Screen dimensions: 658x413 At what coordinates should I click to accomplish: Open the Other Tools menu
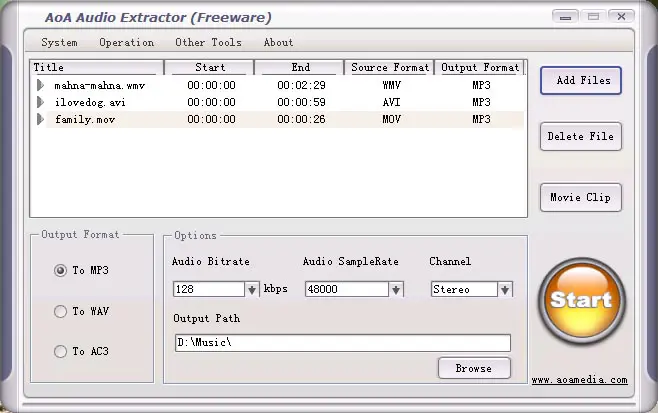click(208, 42)
